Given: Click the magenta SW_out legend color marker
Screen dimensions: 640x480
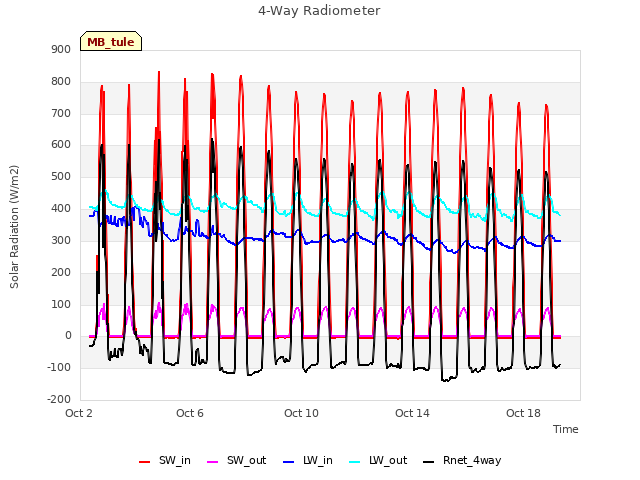Looking at the screenshot, I should [213, 462].
